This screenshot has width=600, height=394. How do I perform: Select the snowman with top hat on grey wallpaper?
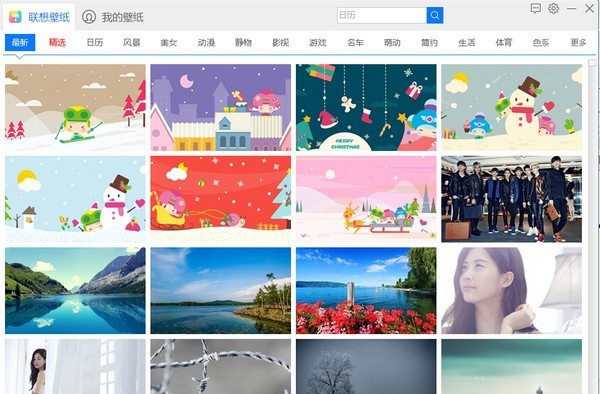tap(512, 107)
